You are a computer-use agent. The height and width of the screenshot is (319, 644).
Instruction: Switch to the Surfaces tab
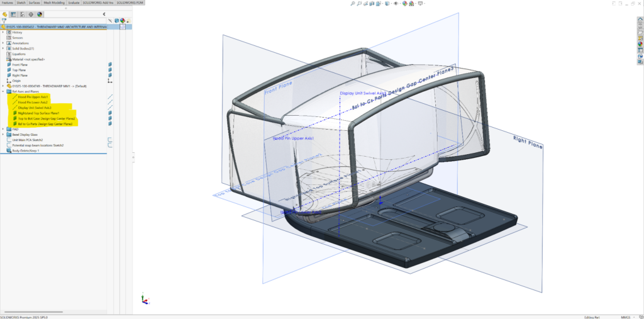35,3
